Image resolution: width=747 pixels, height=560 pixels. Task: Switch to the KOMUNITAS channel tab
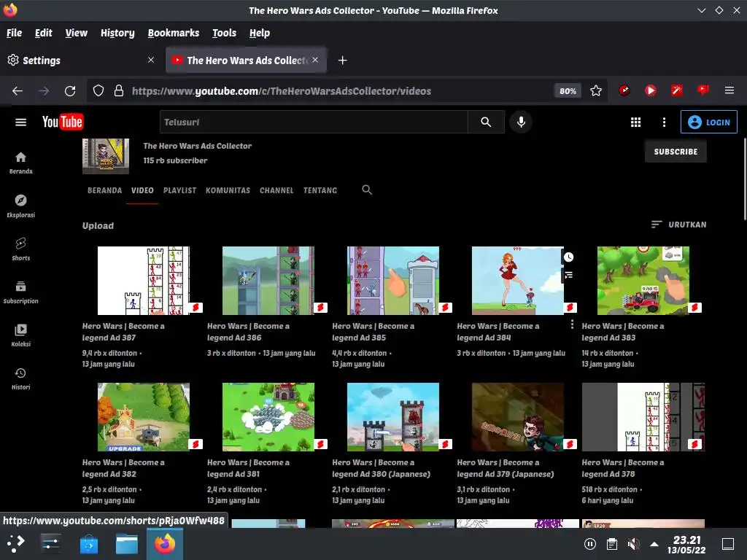[228, 190]
